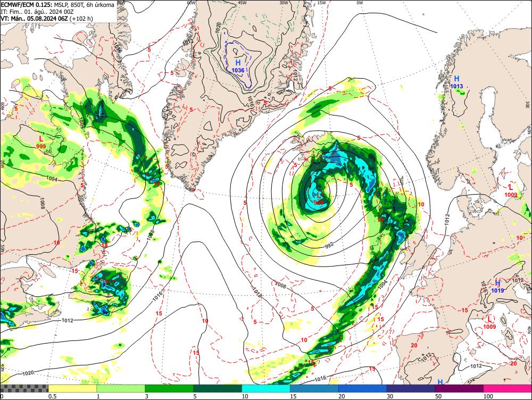The width and height of the screenshot is (532, 400).
Task: Select the cyan 10–15 mm legend swatch
Action: point(266,388)
